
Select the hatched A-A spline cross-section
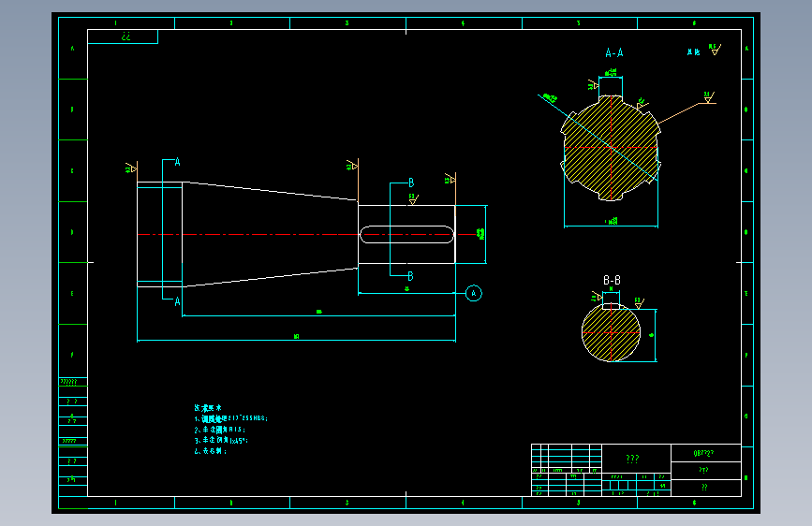611,148
